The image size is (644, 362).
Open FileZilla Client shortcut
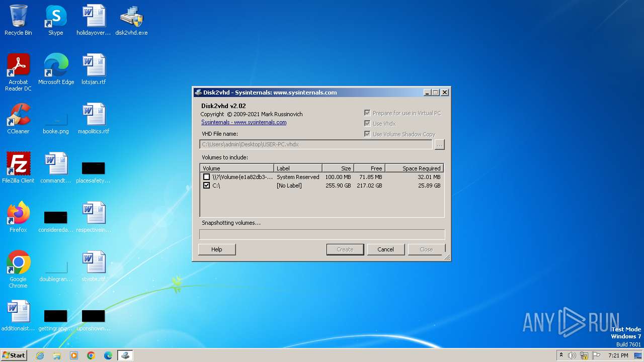tap(18, 168)
